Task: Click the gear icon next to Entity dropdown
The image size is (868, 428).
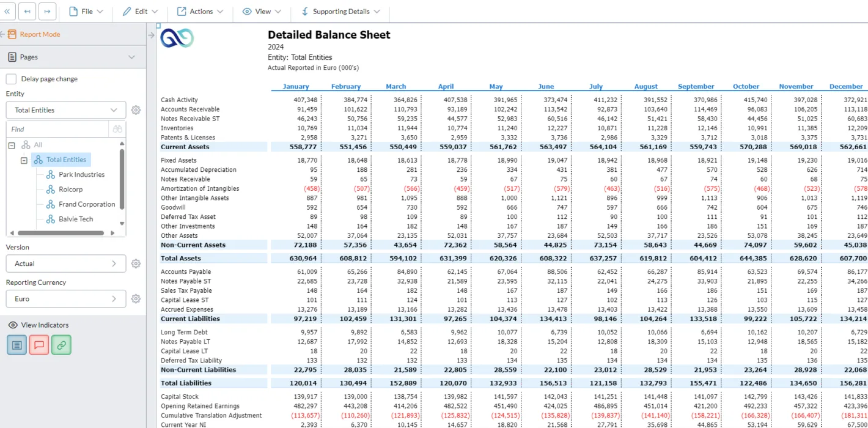Action: pyautogui.click(x=136, y=110)
